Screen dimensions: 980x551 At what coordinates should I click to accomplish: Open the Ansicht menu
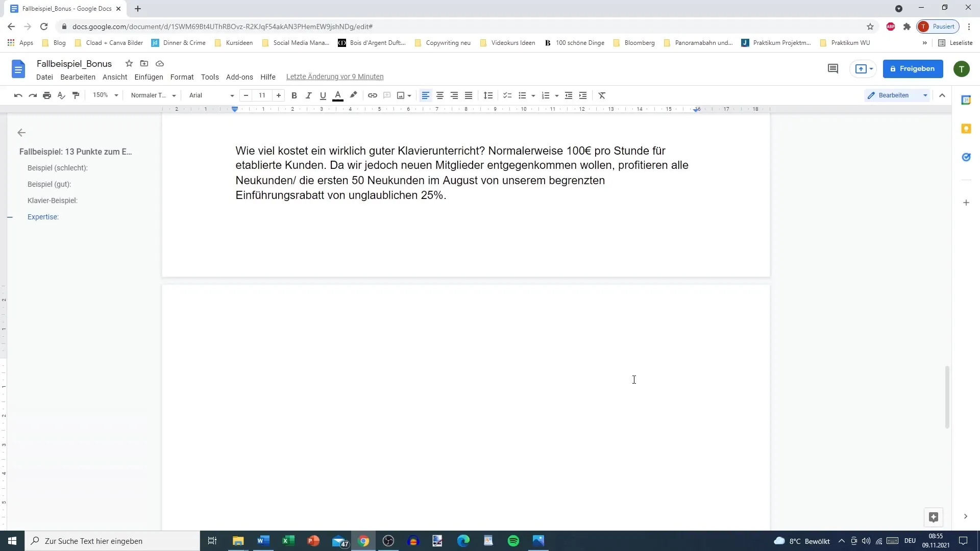[x=115, y=77]
